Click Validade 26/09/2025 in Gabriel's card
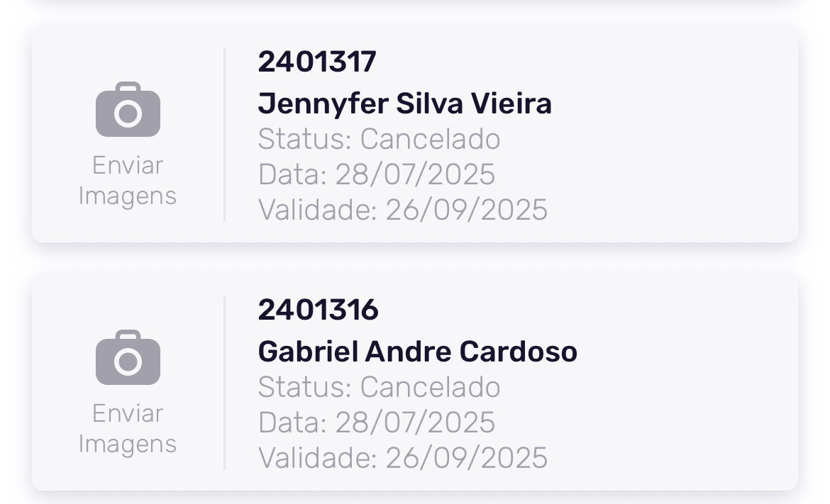 coord(402,459)
